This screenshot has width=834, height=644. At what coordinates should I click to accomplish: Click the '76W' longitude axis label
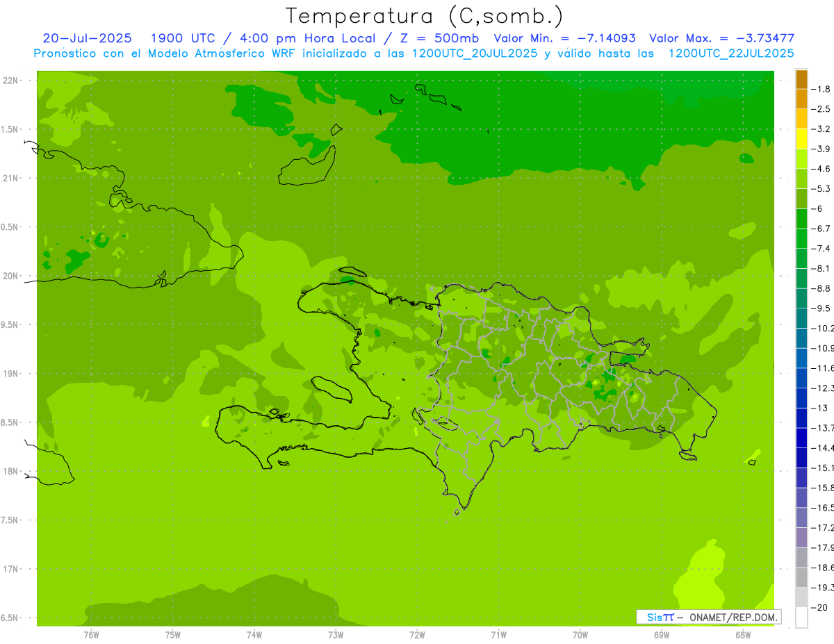(x=91, y=634)
